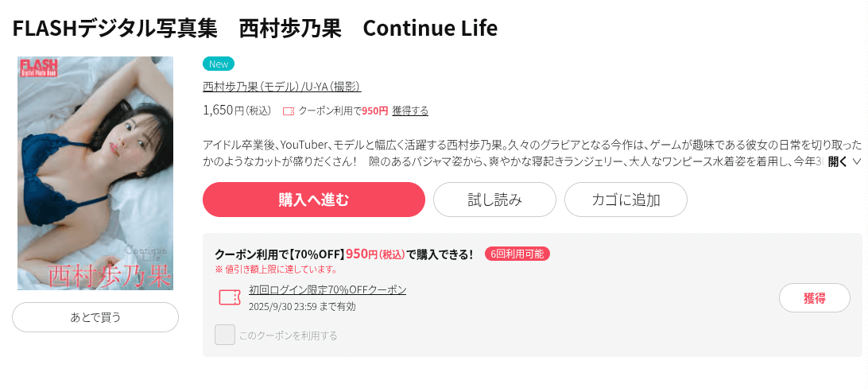Click the large coupon ticket icon in coupon box
This screenshot has width=868, height=388.
[230, 297]
